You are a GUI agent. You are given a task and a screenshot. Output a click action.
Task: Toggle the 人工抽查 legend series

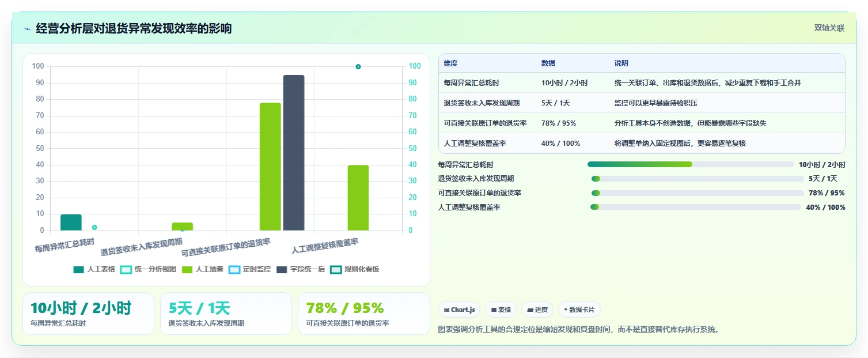[x=202, y=269]
